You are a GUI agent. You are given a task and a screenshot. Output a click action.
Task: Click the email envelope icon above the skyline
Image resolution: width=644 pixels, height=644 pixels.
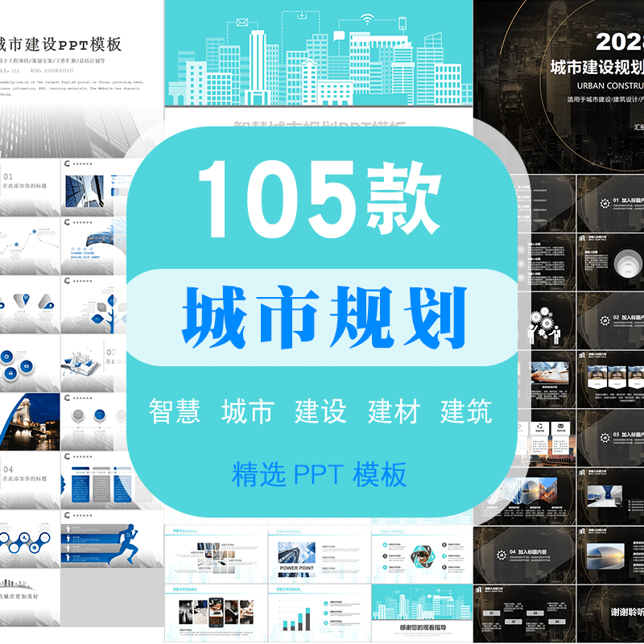(x=242, y=22)
